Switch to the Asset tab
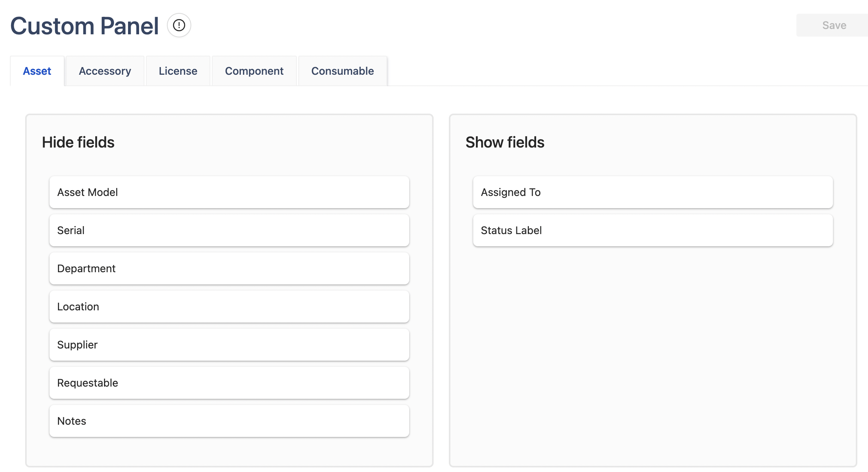868x472 pixels. click(37, 71)
